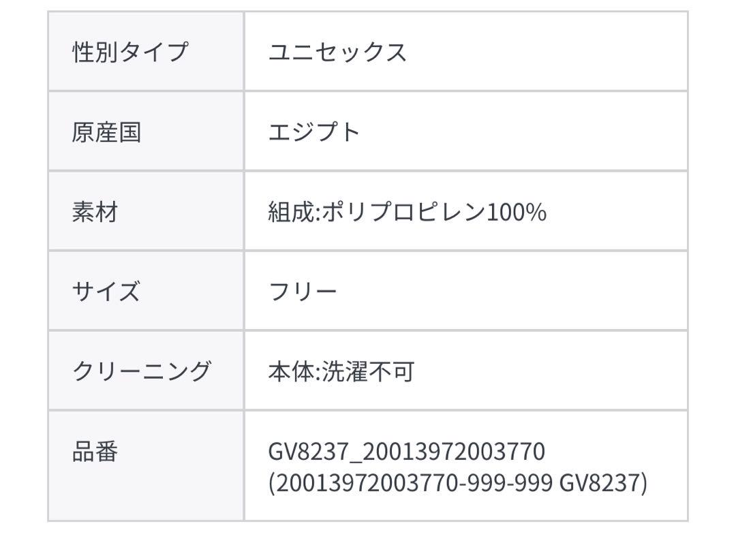Click the (20013972003770-999-999 GV8237) line
The image size is (736, 560).
tap(458, 482)
